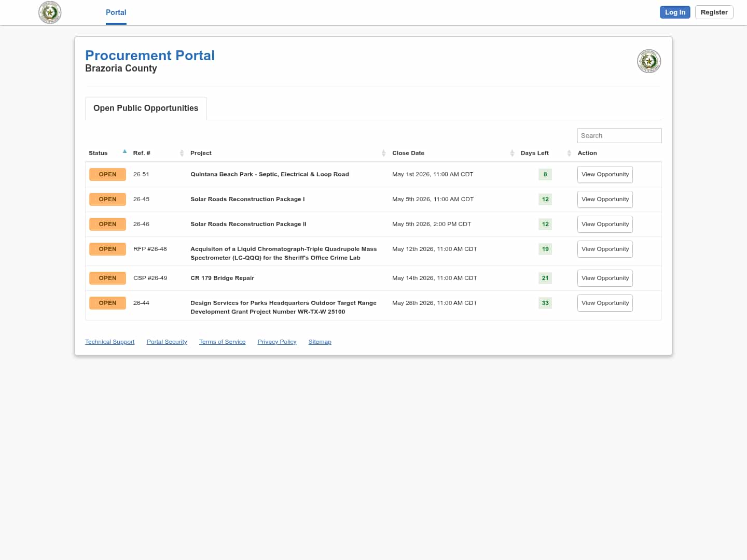Click OPEN status badge for CR 179 Bridge Repair
747x560 pixels.
[x=107, y=278]
